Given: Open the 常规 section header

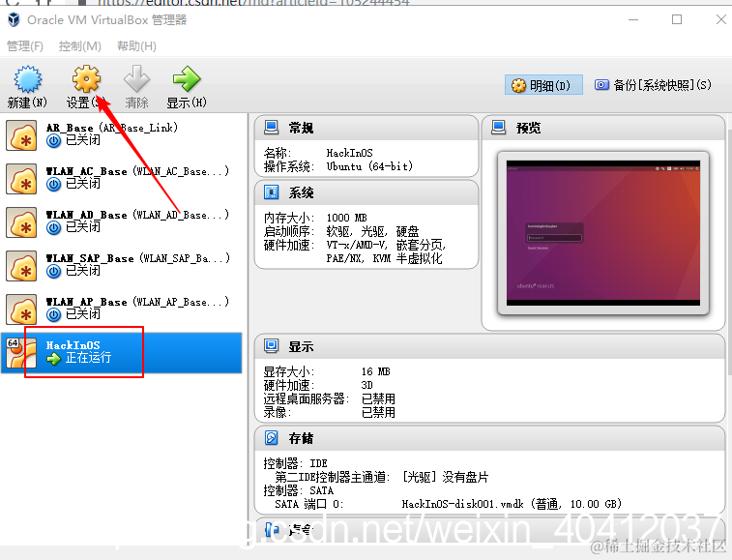Looking at the screenshot, I should click(366, 128).
